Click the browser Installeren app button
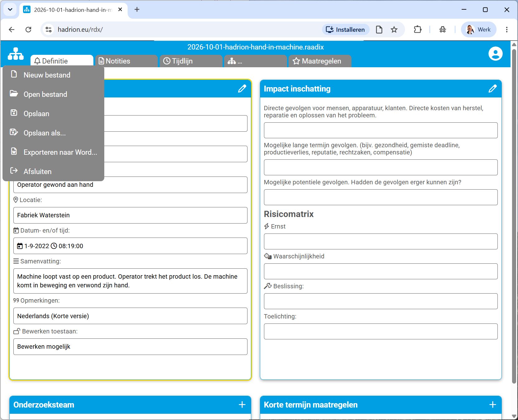This screenshot has height=420, width=518. click(x=346, y=30)
